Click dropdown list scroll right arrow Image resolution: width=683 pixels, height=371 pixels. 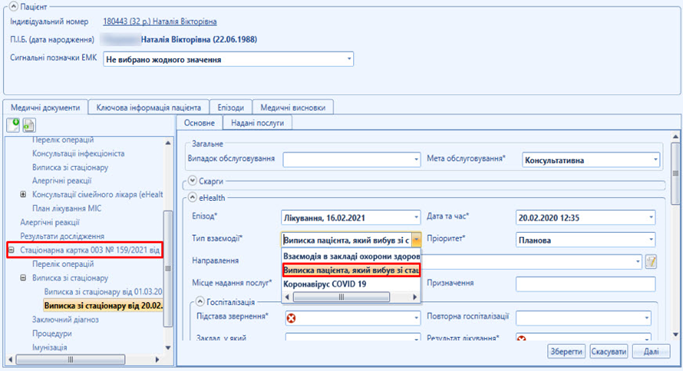pos(415,297)
